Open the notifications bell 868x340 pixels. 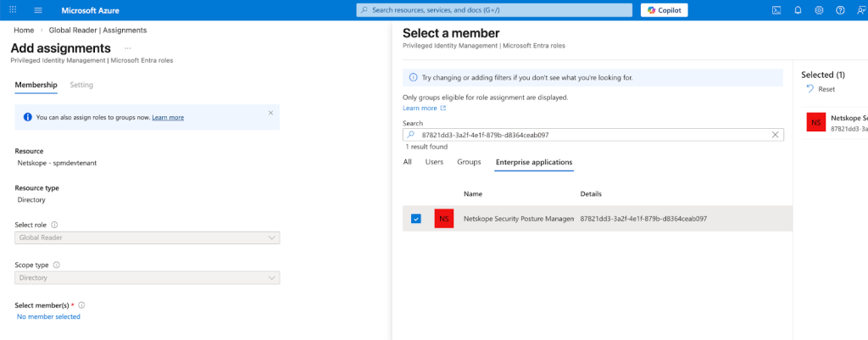[x=798, y=10]
